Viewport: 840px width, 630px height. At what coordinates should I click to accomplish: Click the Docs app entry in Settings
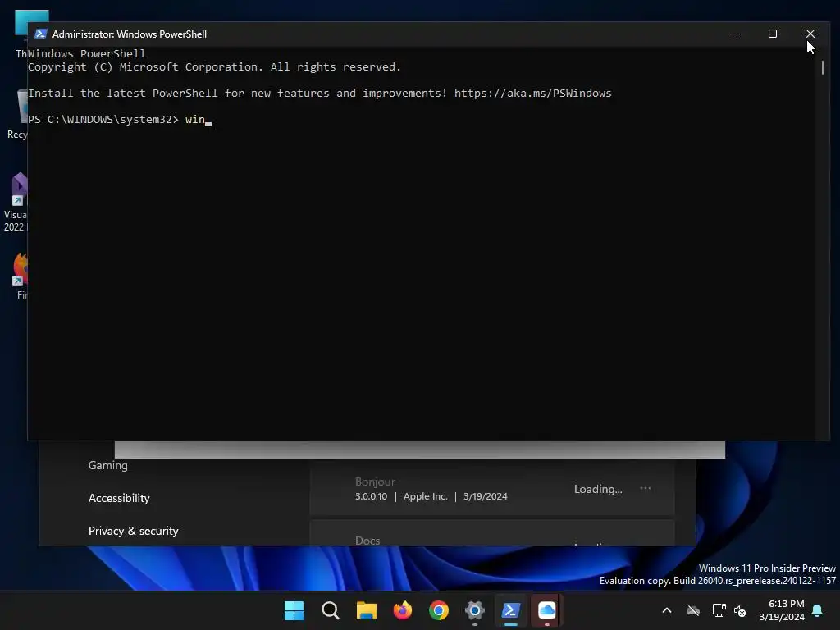pyautogui.click(x=492, y=532)
